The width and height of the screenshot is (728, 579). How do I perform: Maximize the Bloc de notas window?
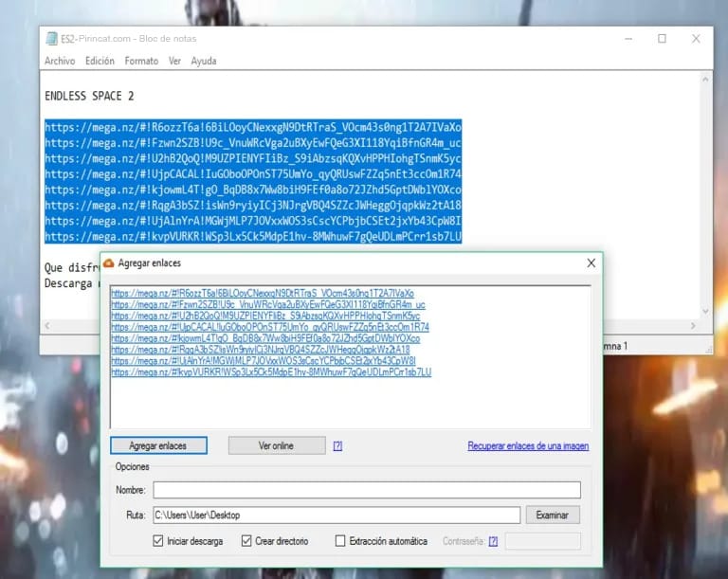click(662, 39)
